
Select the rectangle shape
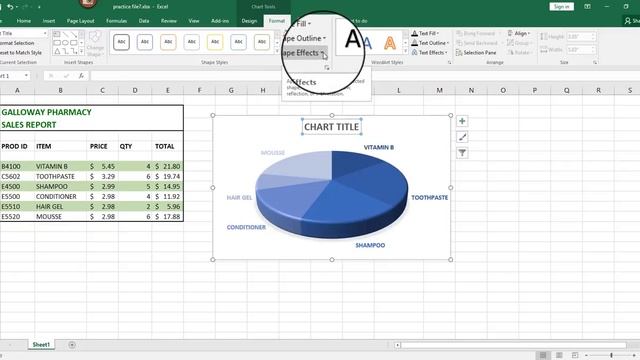tap(57, 43)
